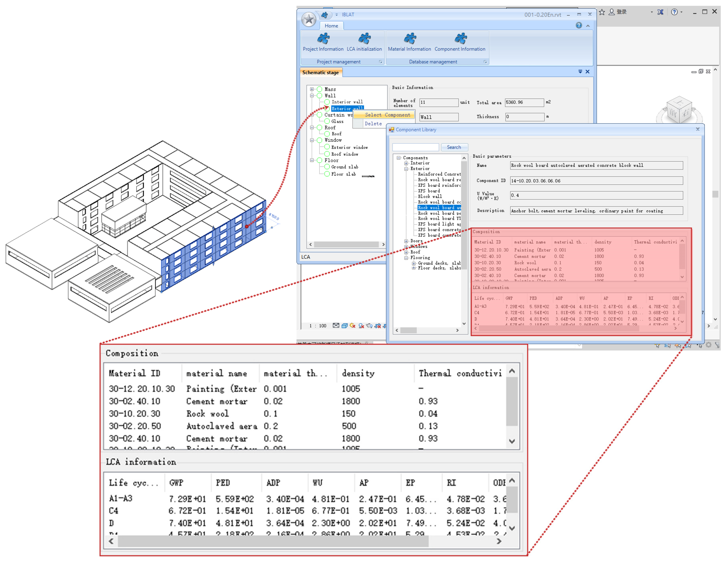
Task: Click the star application menu button
Action: (309, 19)
